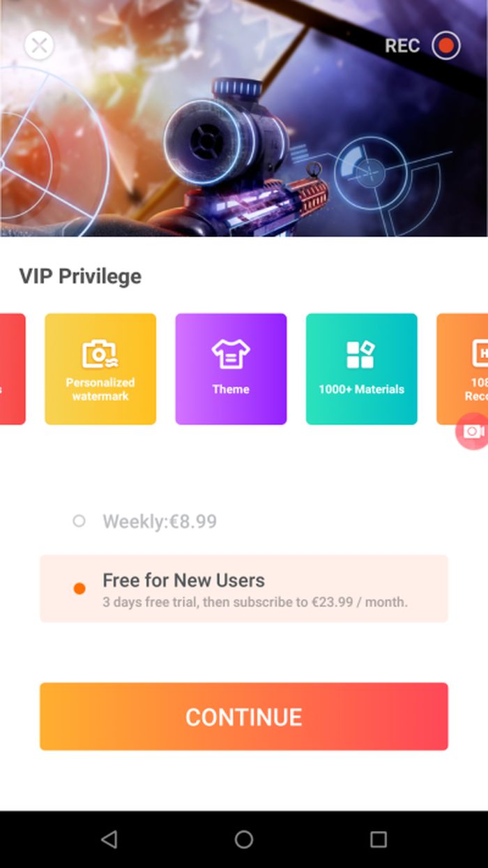The height and width of the screenshot is (868, 488).
Task: Tap the partially visible 1080 recording card
Action: click(462, 369)
